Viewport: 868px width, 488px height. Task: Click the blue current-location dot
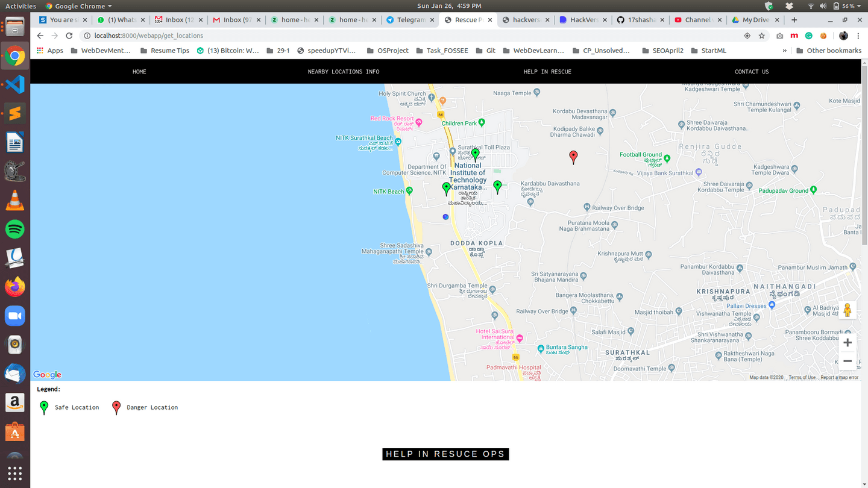[445, 217]
